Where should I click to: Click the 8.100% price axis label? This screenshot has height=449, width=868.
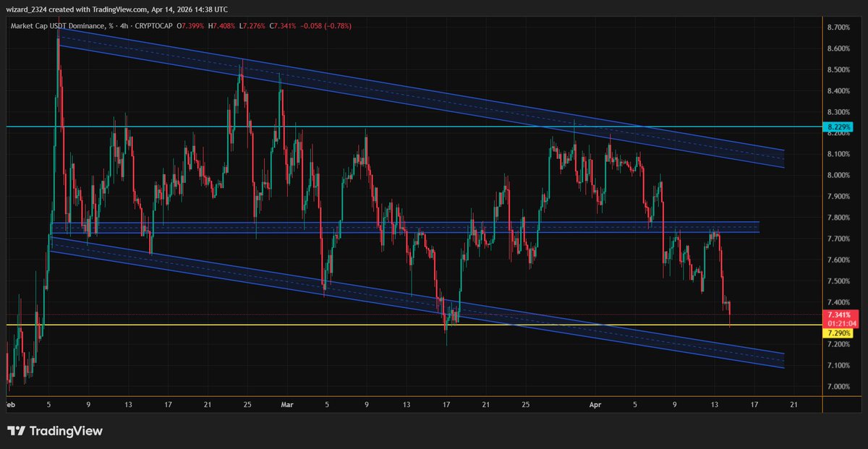click(838, 154)
